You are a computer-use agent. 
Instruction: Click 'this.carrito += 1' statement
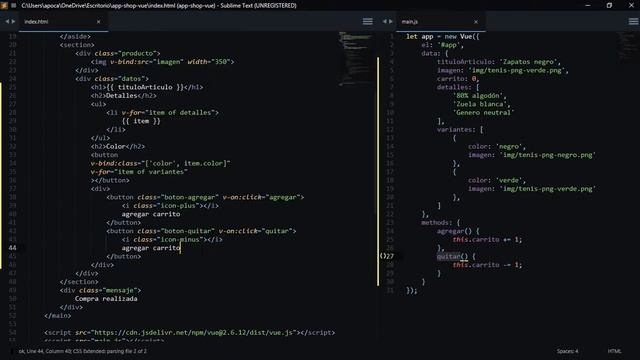[487, 240]
